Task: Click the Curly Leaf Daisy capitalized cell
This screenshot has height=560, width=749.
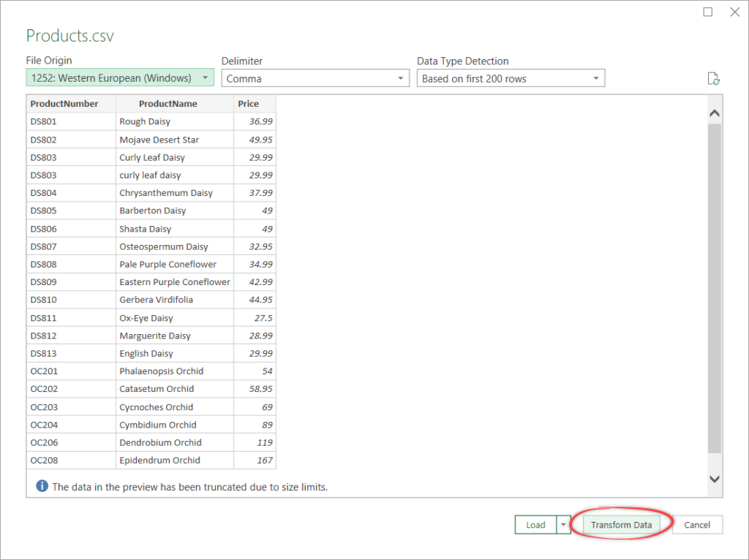Action: 175,157
